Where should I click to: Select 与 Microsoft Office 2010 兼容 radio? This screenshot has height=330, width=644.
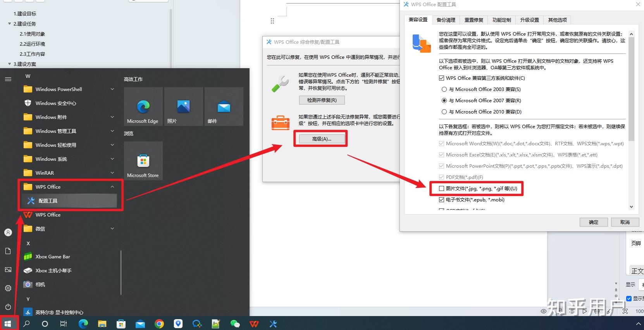(444, 112)
